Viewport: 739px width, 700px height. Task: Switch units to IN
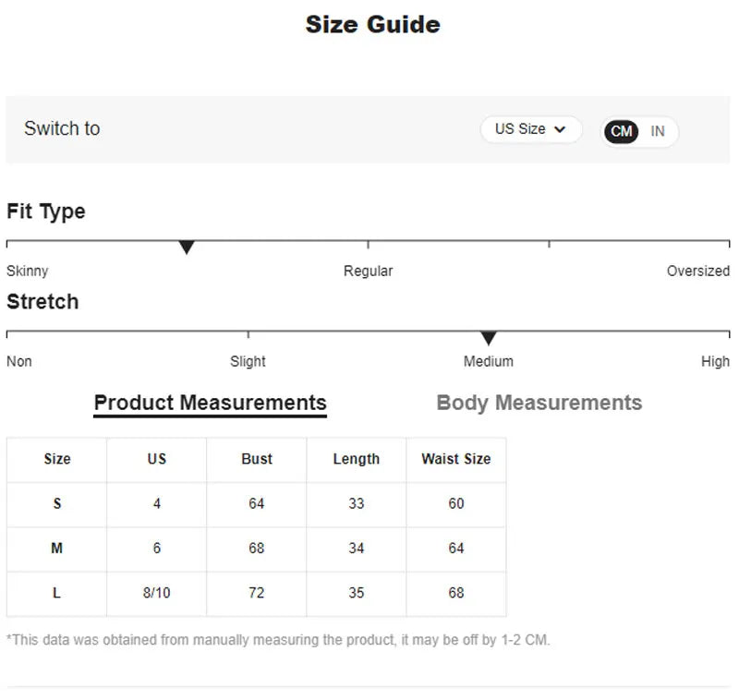658,131
